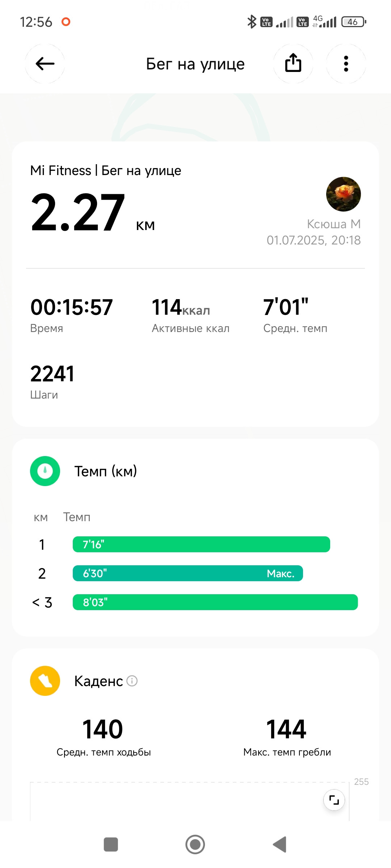Open the three-dot more options menu

tap(346, 64)
